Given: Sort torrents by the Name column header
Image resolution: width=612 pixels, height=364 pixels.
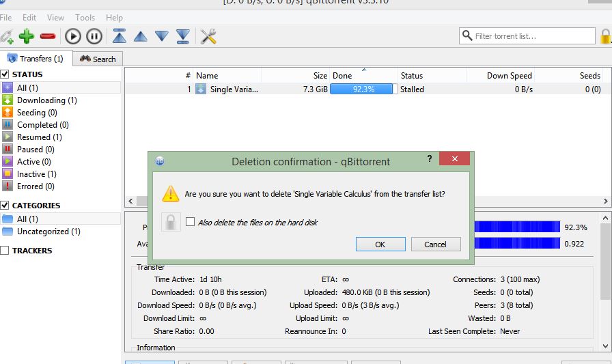Looking at the screenshot, I should [227, 76].
